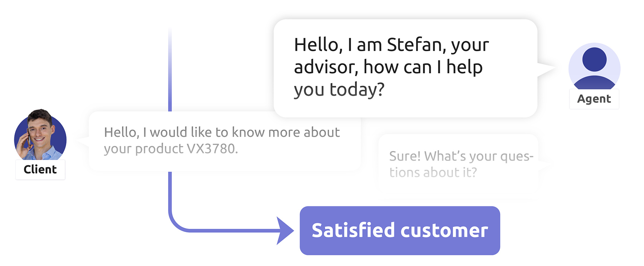Screen dimensions: 644x266
Task: Click the speech tail of agent's greeting bubble
Action: click(546, 69)
